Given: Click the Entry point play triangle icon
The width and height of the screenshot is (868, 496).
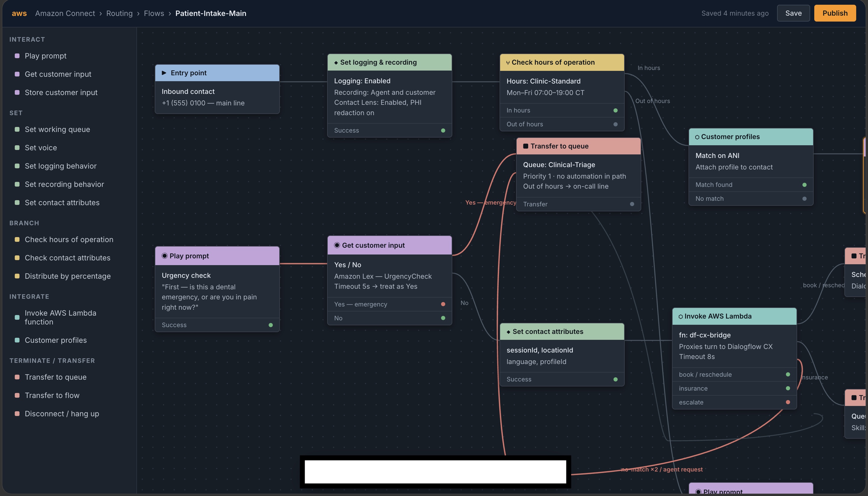Looking at the screenshot, I should 164,73.
